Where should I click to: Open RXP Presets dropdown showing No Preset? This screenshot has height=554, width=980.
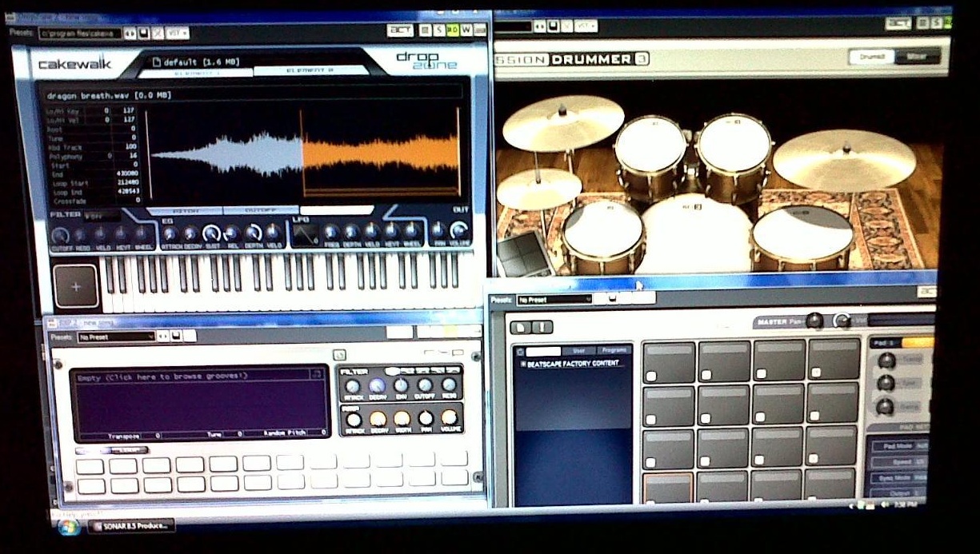tap(116, 337)
